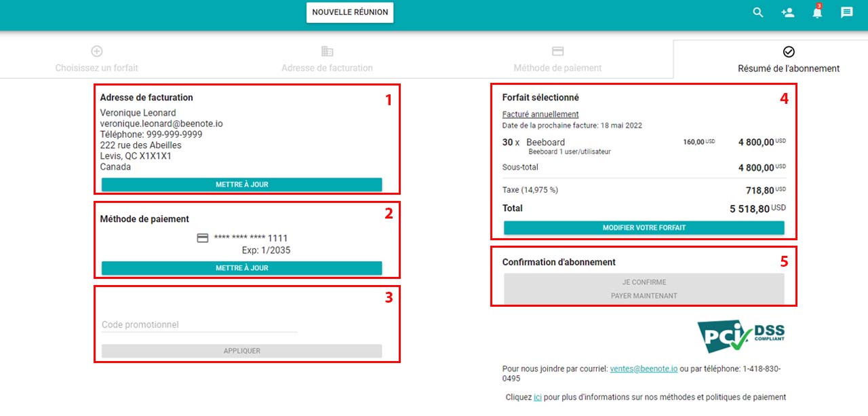Click MODIFIER VOTRE FORFAIT button
The image size is (868, 416).
644,228
